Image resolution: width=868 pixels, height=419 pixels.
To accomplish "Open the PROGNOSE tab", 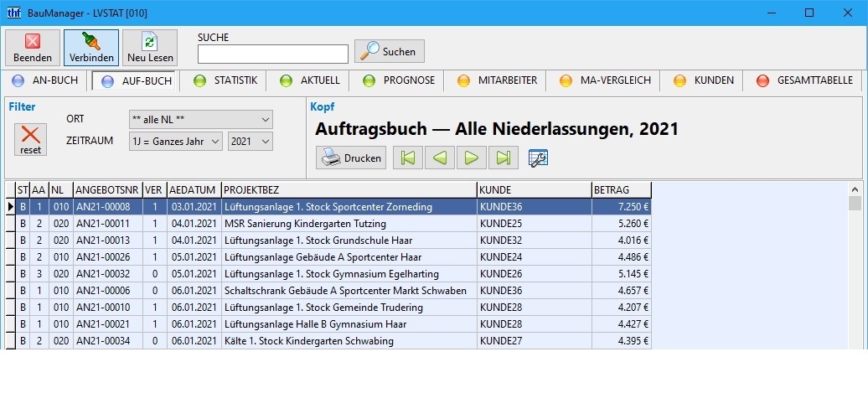I will (399, 80).
